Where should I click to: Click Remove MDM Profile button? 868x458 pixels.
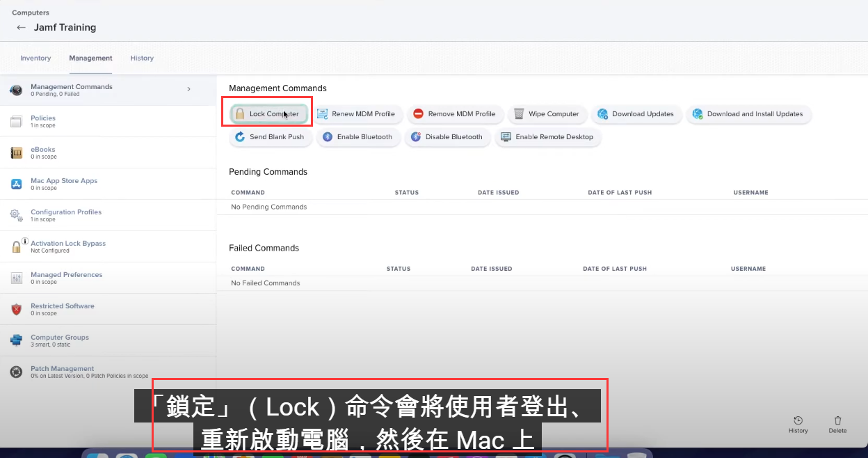click(454, 114)
